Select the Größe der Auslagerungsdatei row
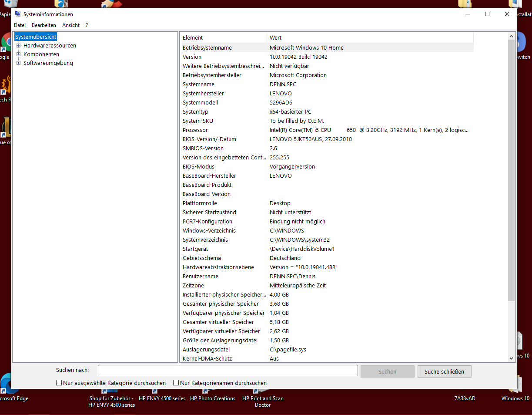Viewport: 532px width, 415px height. pos(327,341)
